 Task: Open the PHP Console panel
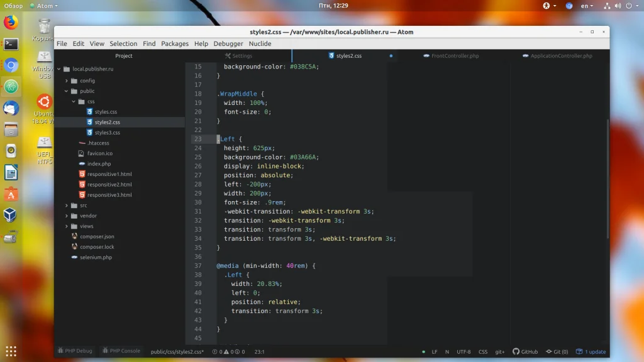(x=121, y=351)
